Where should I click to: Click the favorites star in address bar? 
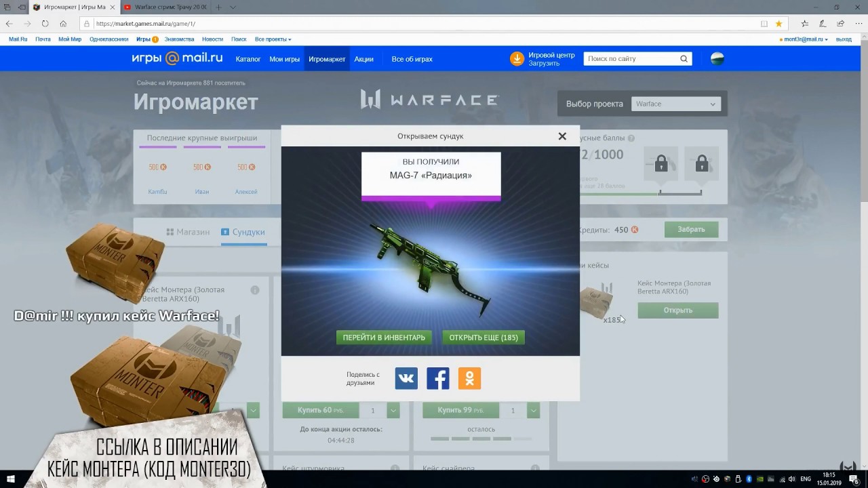778,23
